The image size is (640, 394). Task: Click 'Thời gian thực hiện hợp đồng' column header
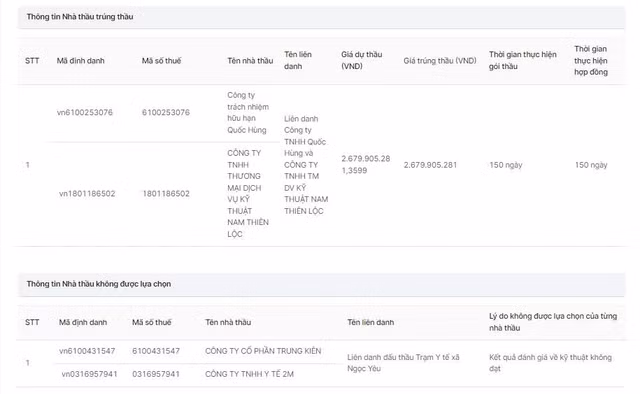click(591, 60)
